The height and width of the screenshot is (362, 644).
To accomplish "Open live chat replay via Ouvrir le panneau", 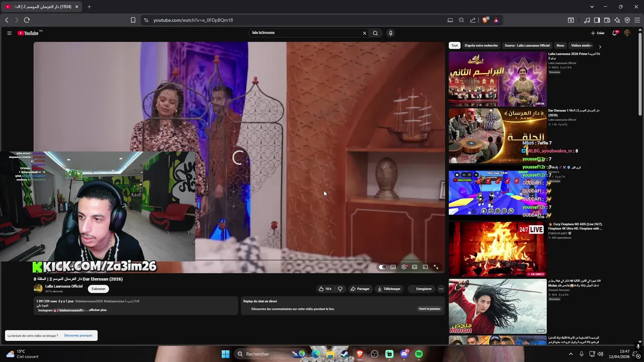I will pyautogui.click(x=430, y=309).
